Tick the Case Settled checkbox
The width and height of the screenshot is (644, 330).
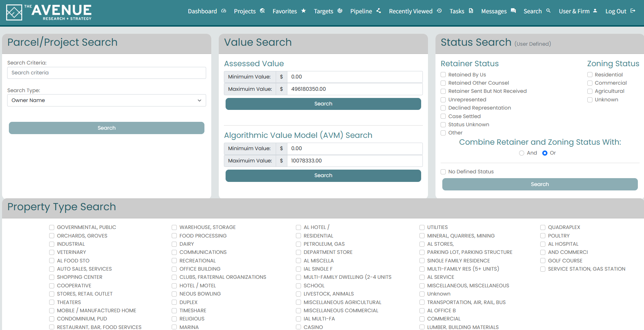click(x=443, y=116)
